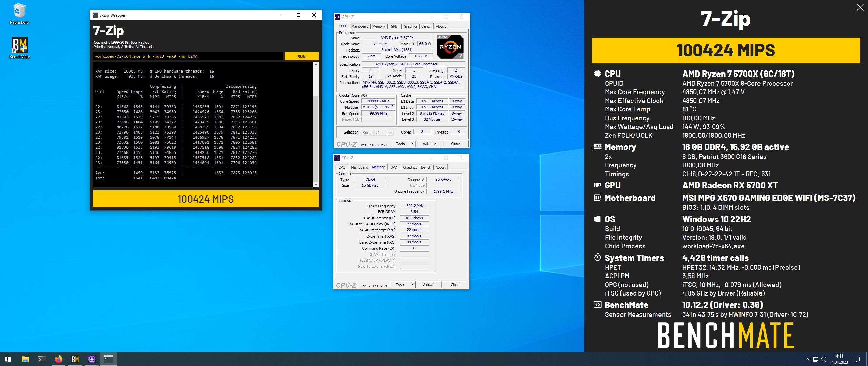This screenshot has width=868, height=366.
Task: Click the lower CPU-Z window title icon
Action: tap(337, 158)
